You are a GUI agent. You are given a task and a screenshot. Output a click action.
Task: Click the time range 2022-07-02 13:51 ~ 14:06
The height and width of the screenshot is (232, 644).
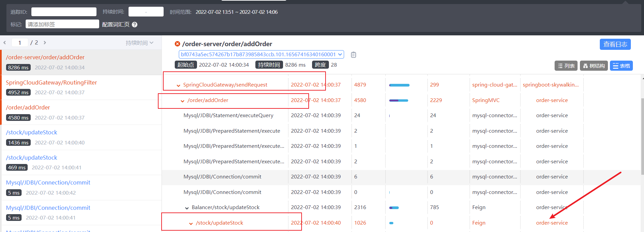pos(236,12)
